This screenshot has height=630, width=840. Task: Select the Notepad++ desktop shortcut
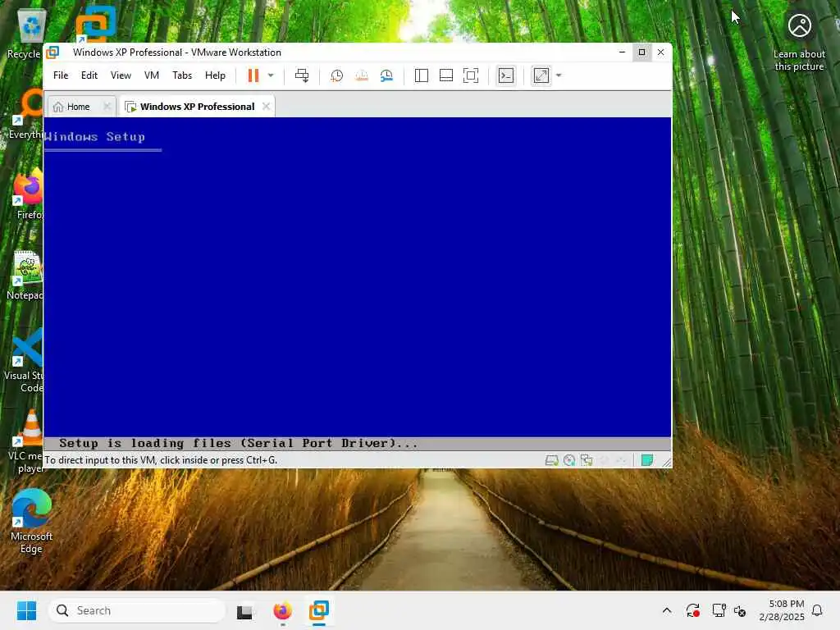[25, 275]
